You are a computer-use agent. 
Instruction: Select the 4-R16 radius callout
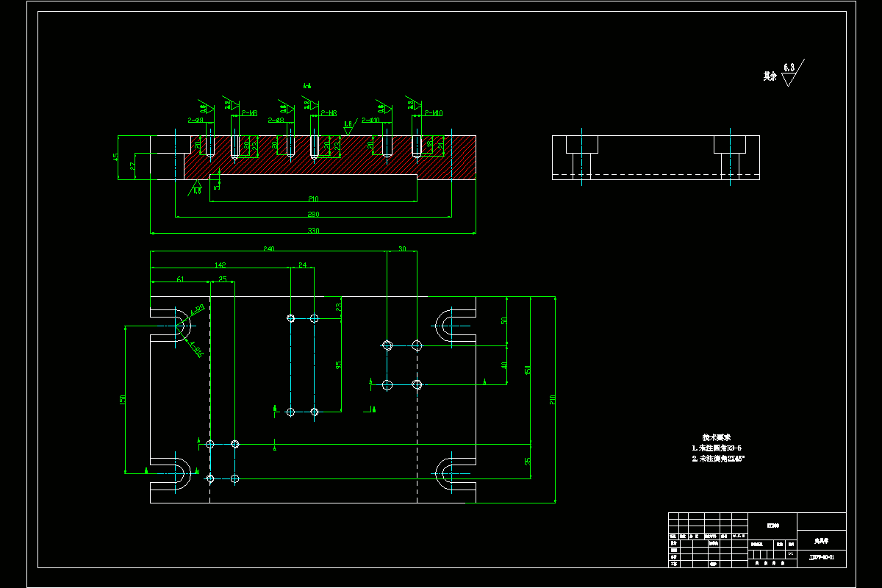pyautogui.click(x=196, y=349)
